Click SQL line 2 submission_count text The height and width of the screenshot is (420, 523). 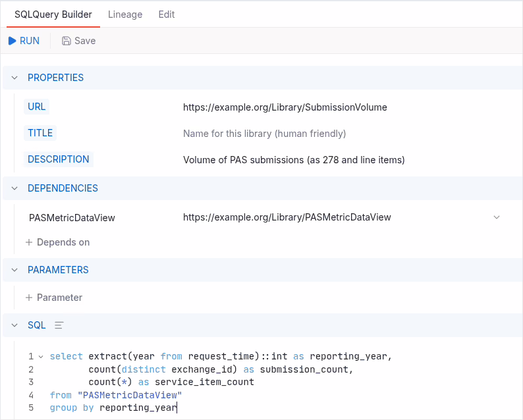click(304, 370)
